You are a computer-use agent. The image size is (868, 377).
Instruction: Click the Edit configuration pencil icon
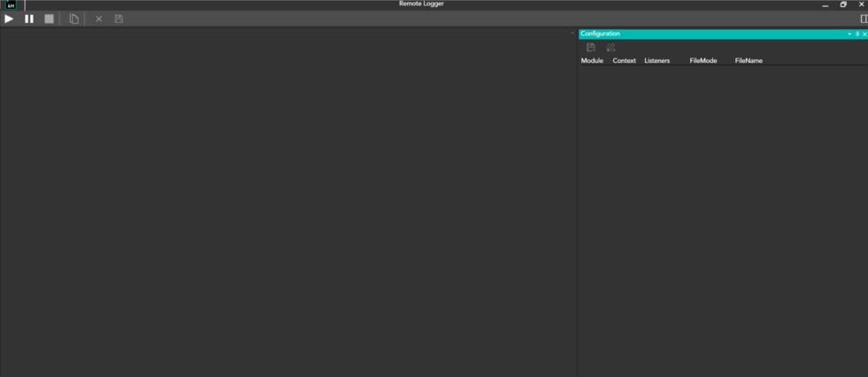click(611, 47)
